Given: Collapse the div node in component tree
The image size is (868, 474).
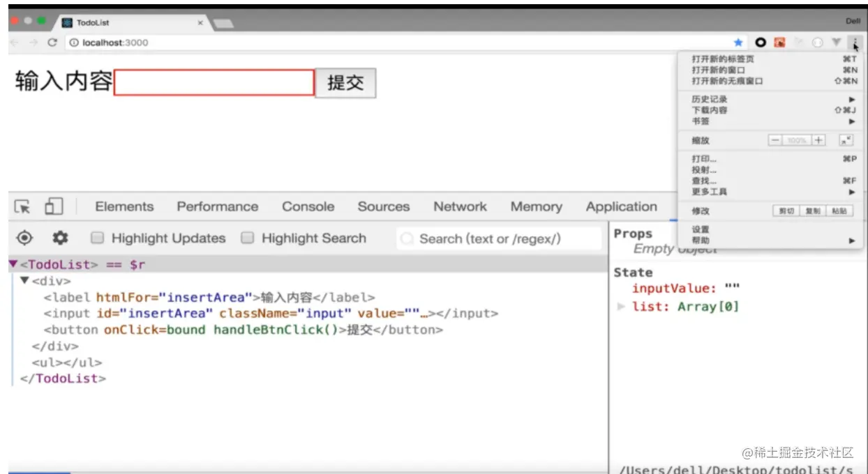Looking at the screenshot, I should pyautogui.click(x=24, y=281).
